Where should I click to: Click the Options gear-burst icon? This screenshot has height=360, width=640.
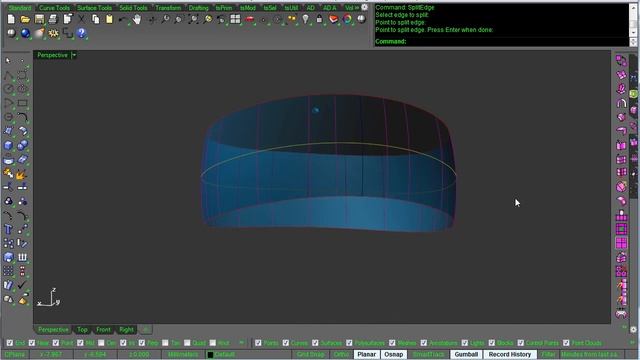tap(53, 33)
